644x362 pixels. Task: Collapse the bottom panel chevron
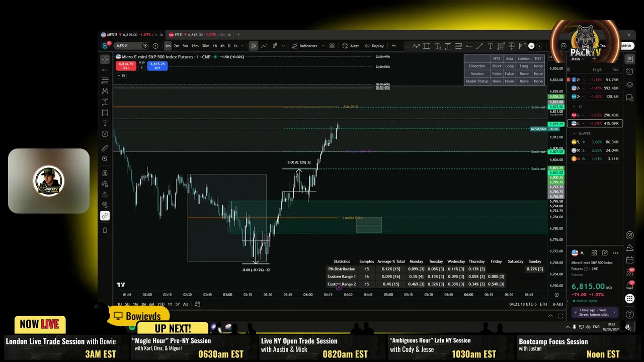550,316
